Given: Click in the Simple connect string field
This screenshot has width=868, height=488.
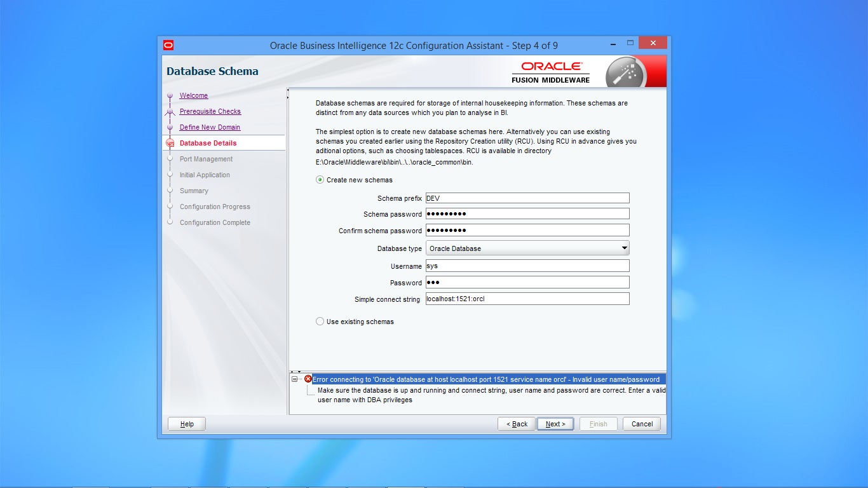Looking at the screenshot, I should [x=527, y=299].
